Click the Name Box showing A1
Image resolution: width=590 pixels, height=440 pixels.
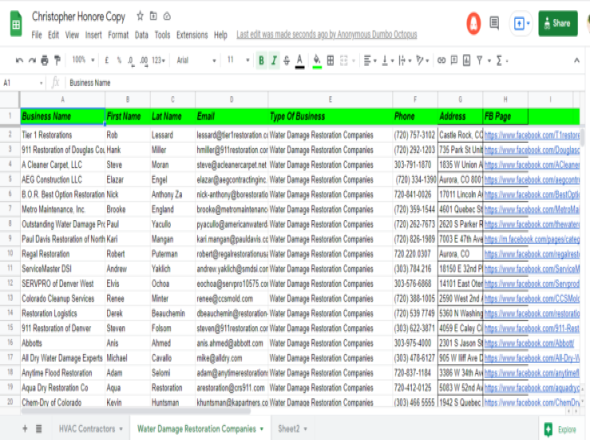click(23, 83)
